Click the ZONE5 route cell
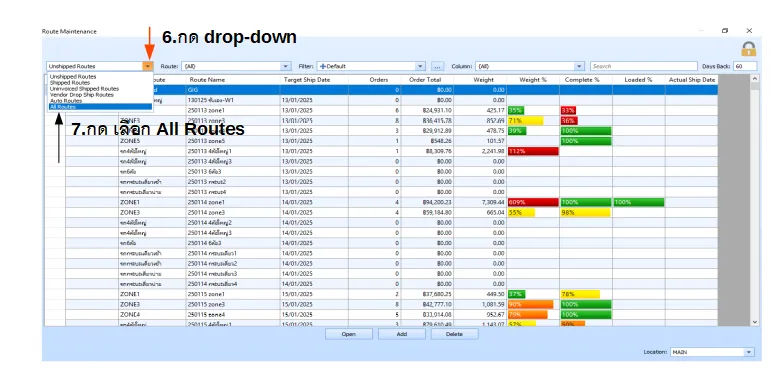Viewport: 783px width, 371px height. 152,141
